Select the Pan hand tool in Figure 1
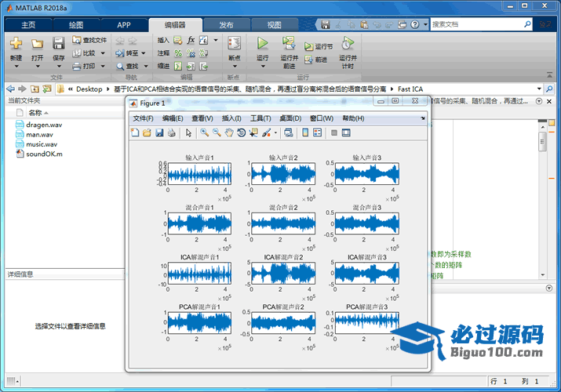 pyautogui.click(x=229, y=133)
